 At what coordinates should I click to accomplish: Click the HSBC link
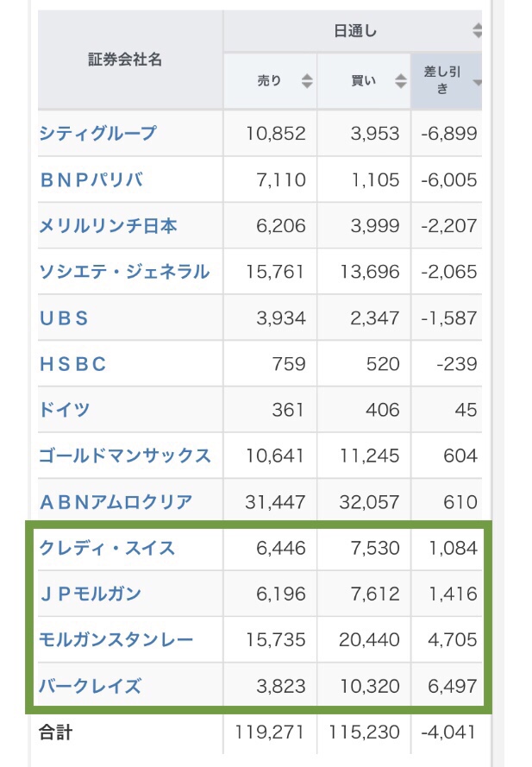coord(72,364)
